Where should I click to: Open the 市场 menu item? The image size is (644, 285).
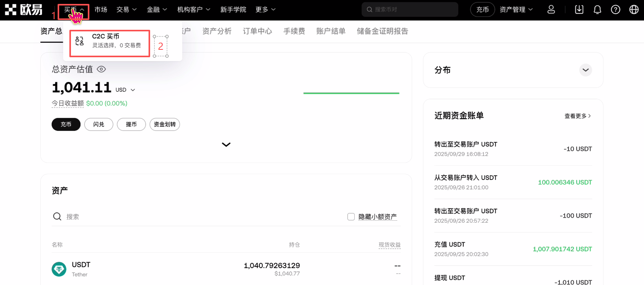coord(101,9)
